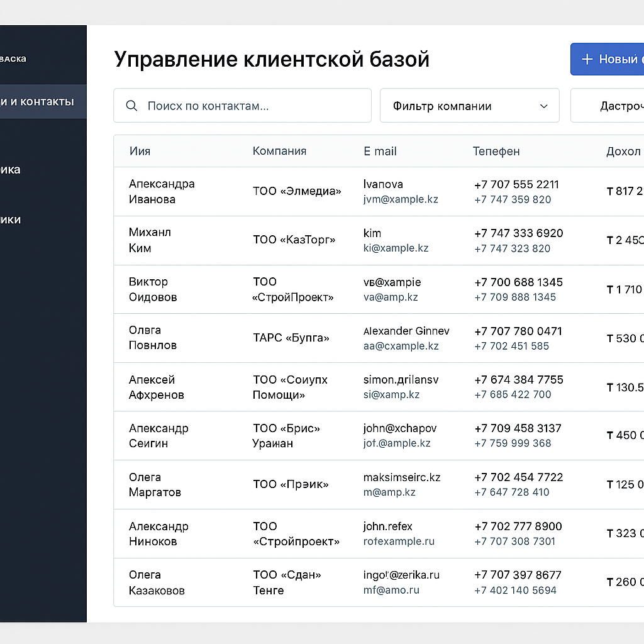Screen dimensions: 644x644
Task: Click company ТОО «Соиупх Помощи»
Action: [290, 387]
